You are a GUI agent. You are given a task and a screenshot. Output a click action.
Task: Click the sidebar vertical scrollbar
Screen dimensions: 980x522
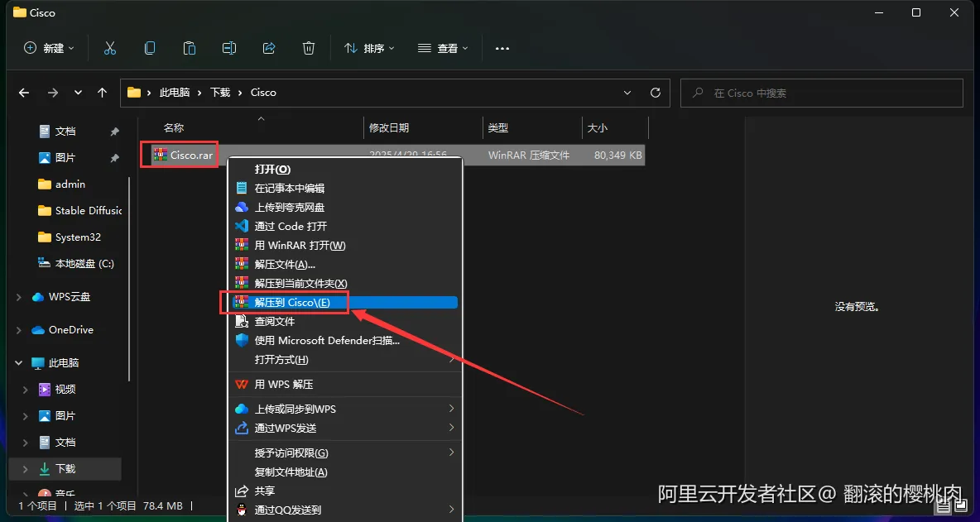129,278
